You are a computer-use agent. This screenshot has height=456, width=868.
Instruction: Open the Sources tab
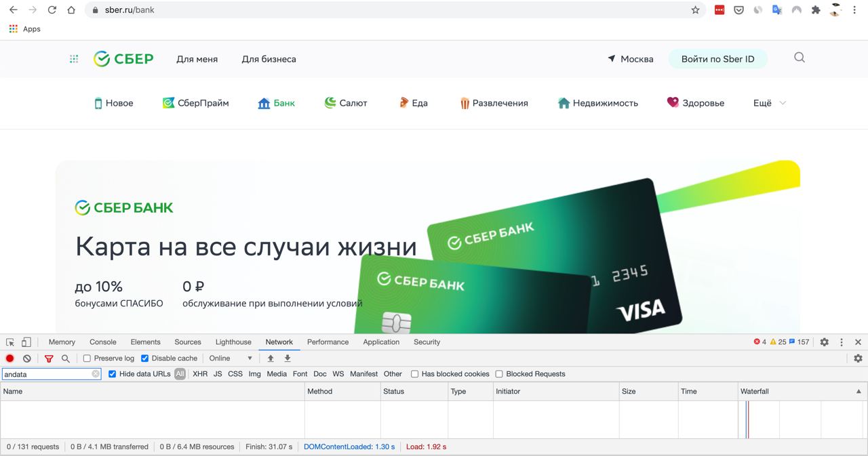pos(188,342)
